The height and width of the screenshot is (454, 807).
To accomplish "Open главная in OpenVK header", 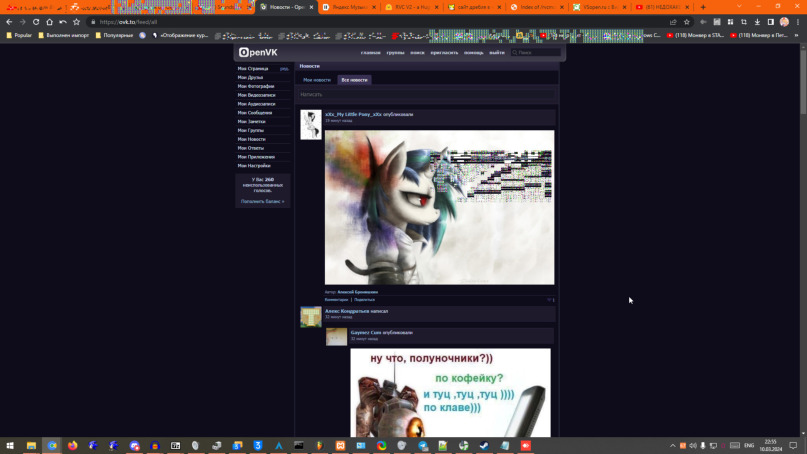I will (x=371, y=53).
